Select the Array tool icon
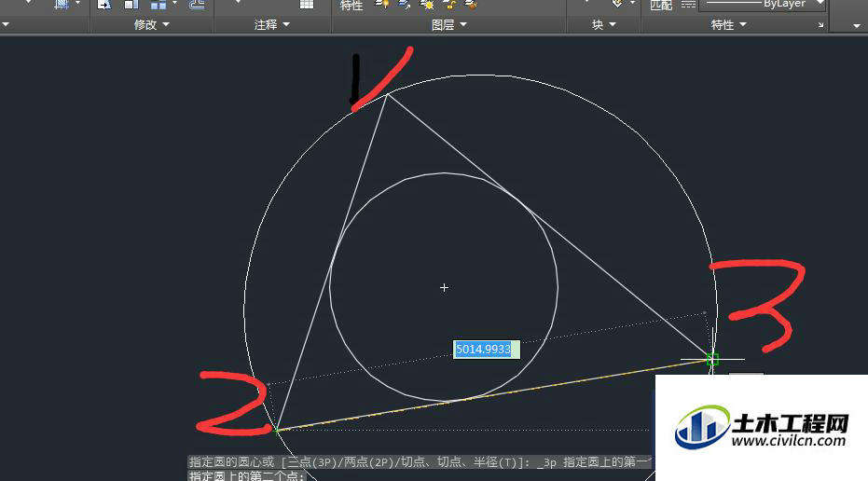 [x=158, y=5]
